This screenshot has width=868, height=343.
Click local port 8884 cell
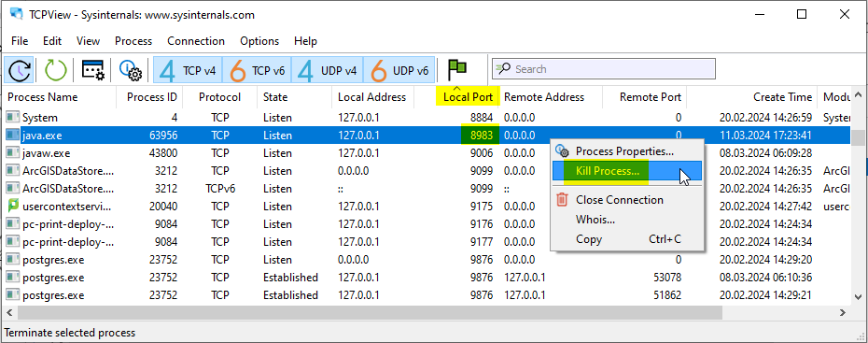coord(482,118)
